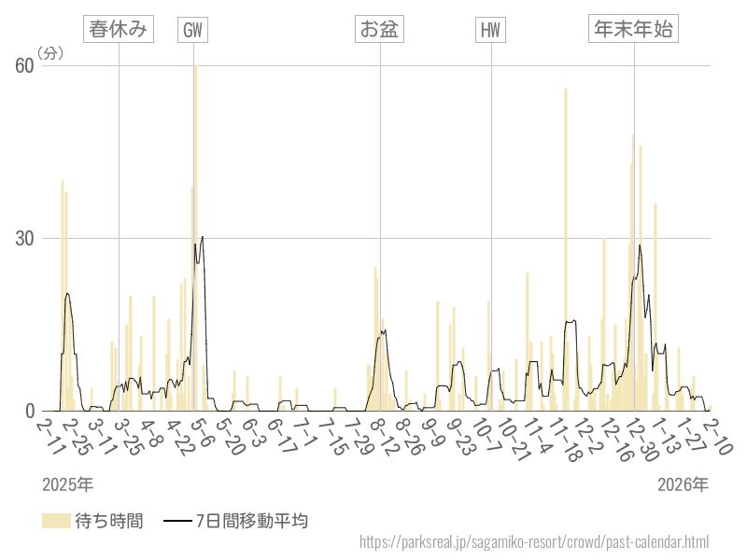Click the お盆 annotation label
The image size is (747, 560).
pos(380,30)
